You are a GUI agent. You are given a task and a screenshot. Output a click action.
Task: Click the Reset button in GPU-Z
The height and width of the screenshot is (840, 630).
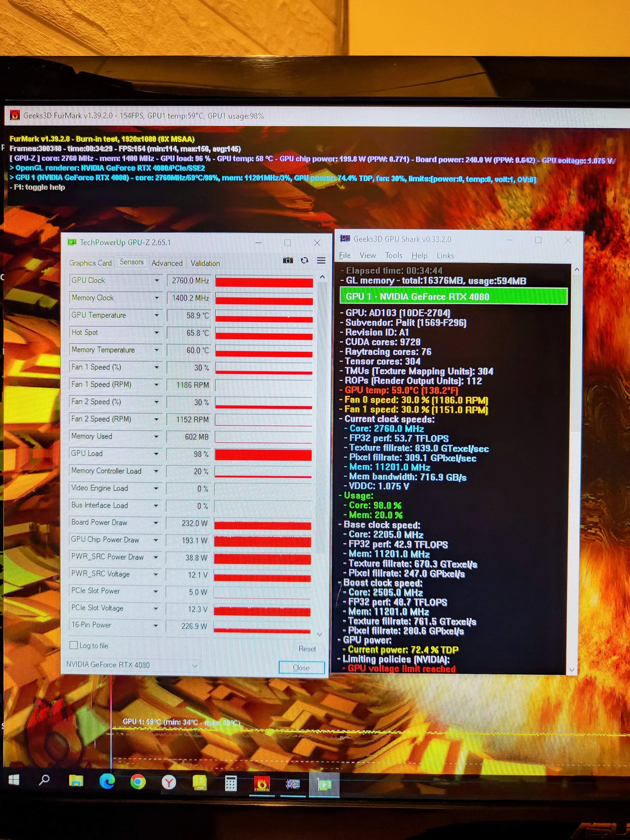pyautogui.click(x=307, y=648)
